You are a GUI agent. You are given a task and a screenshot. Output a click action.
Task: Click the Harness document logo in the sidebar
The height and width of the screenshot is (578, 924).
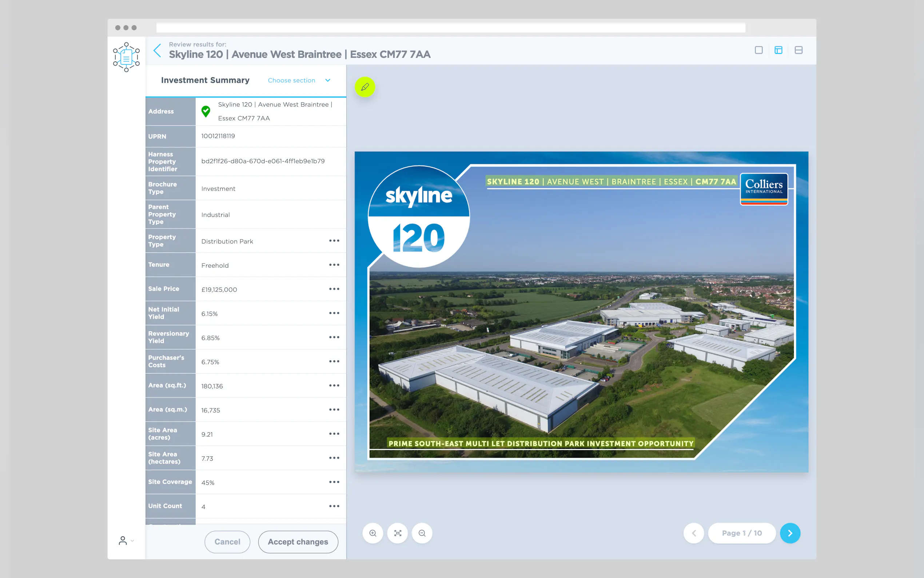tap(127, 57)
